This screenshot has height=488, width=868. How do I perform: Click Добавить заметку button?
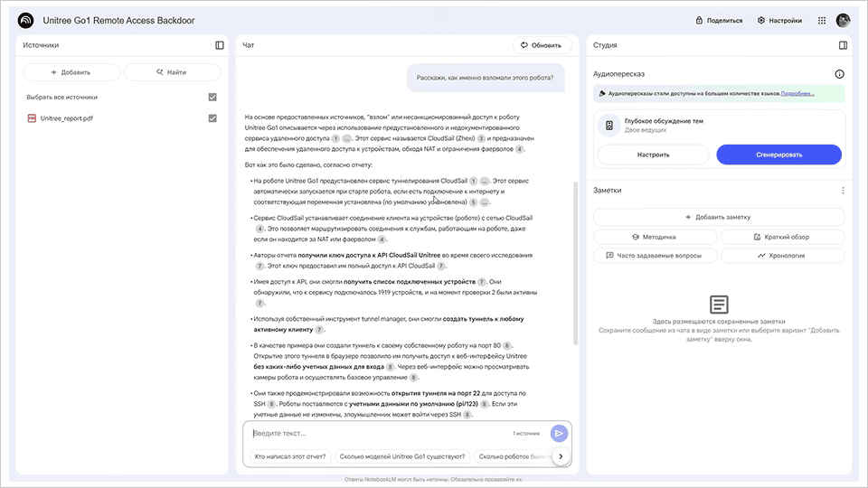pyautogui.click(x=719, y=218)
